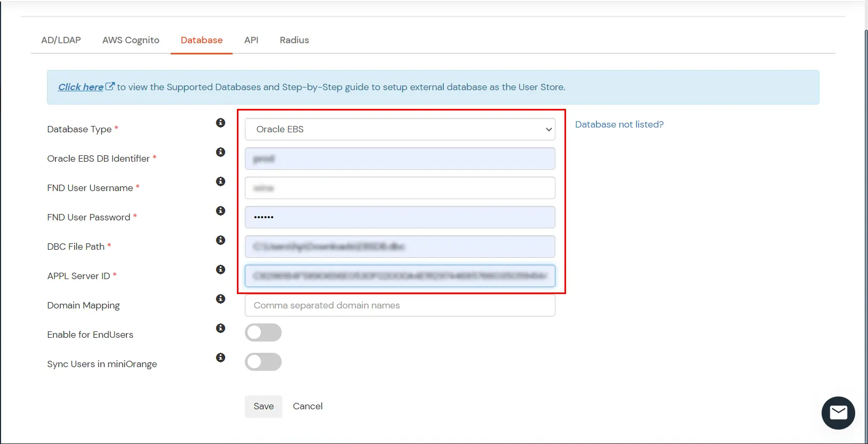This screenshot has height=444, width=868.
Task: Select the Database tab
Action: pos(202,40)
